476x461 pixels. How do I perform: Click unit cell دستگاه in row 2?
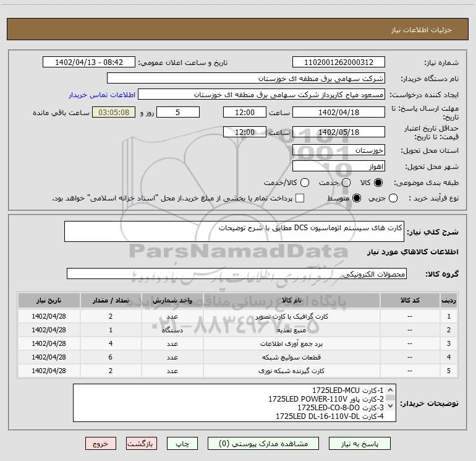(172, 330)
